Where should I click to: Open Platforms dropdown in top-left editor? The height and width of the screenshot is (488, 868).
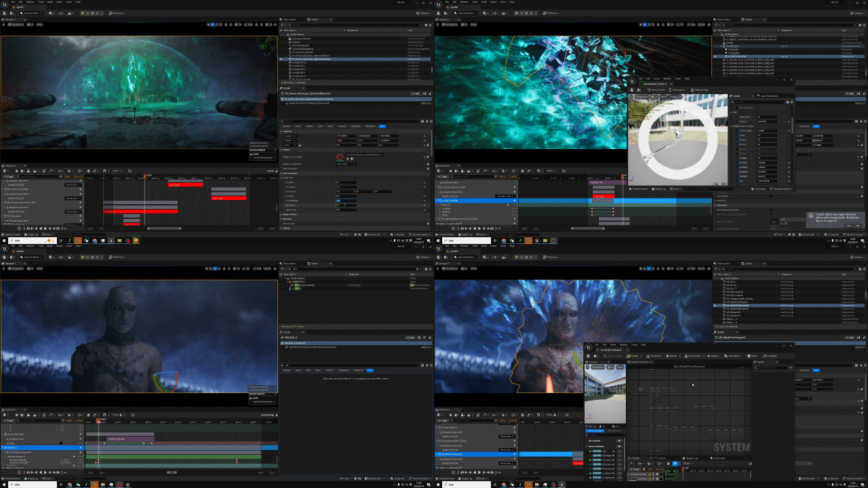coord(116,12)
